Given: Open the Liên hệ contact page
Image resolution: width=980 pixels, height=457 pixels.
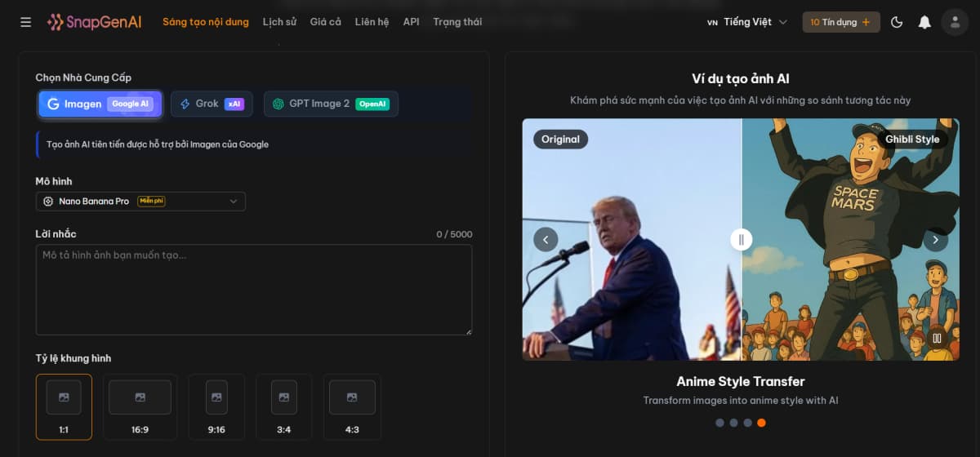Looking at the screenshot, I should click(x=372, y=22).
